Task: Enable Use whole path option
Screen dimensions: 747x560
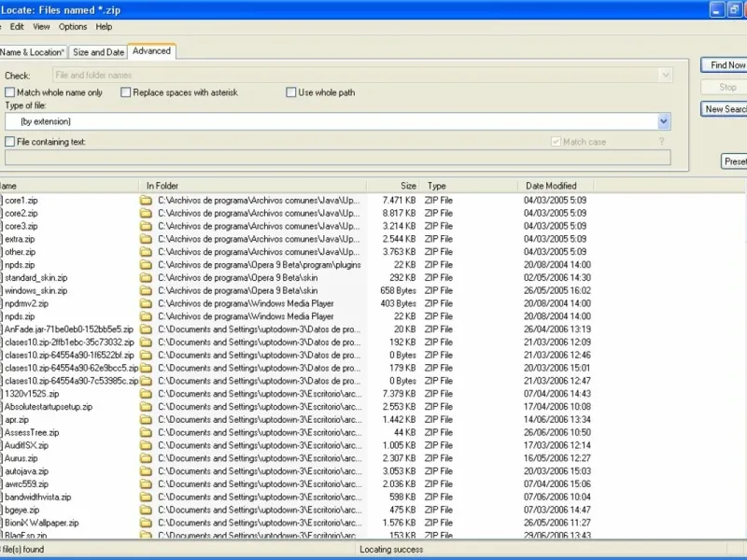Action: 291,92
